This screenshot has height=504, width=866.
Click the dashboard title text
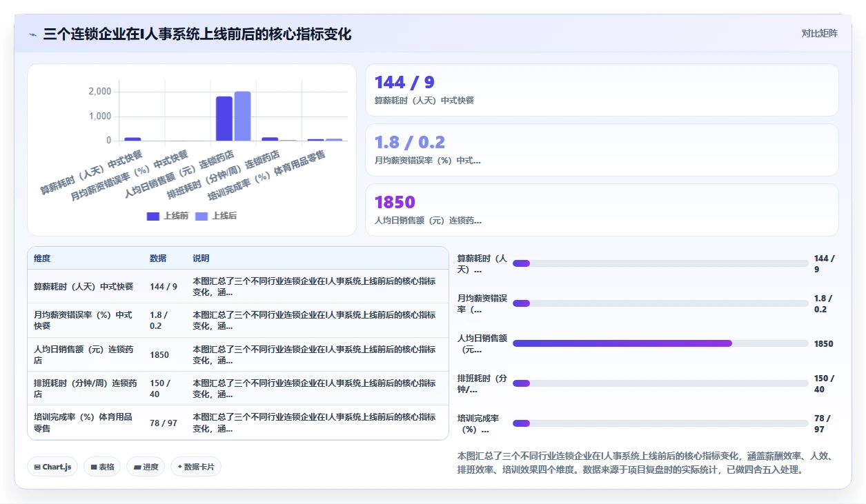tap(197, 34)
